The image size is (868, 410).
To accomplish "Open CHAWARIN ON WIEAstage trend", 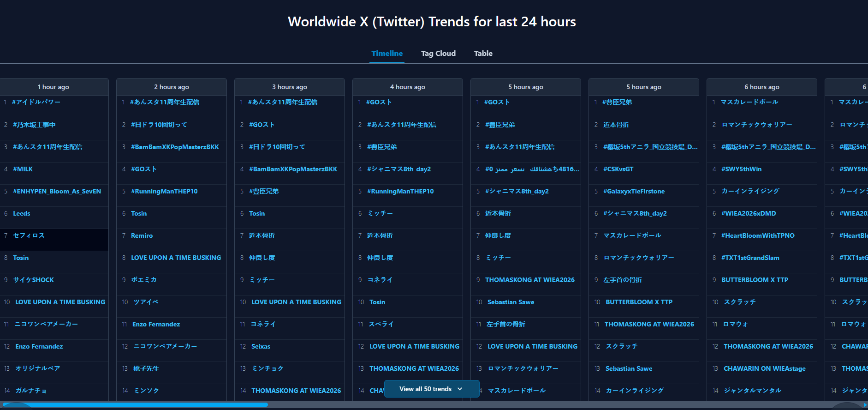I will click(765, 368).
